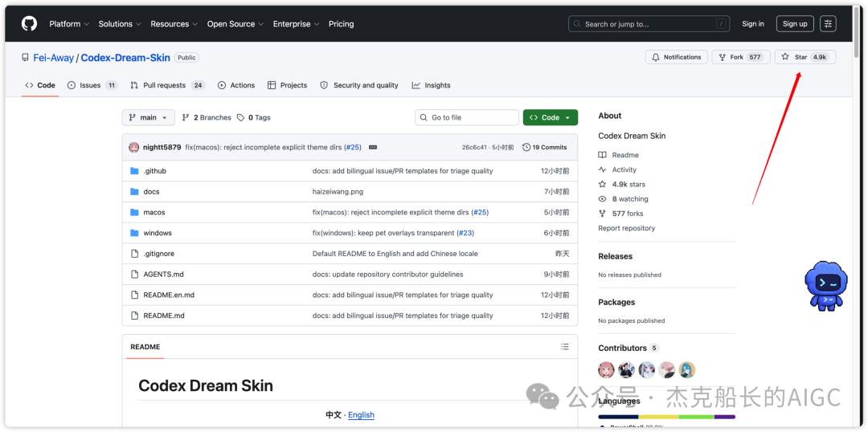Expand the Open Source menu
The image size is (868, 432).
click(235, 24)
